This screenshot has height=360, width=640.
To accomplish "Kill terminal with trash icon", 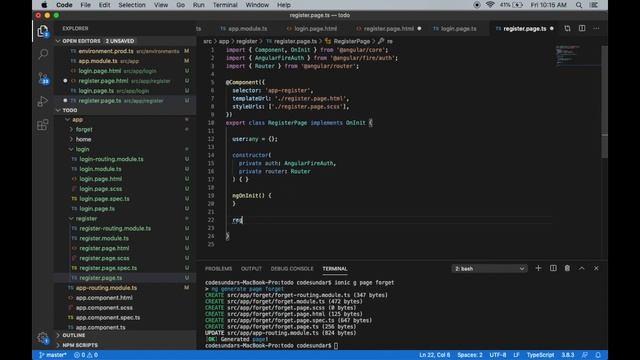I will pyautogui.click(x=567, y=268).
